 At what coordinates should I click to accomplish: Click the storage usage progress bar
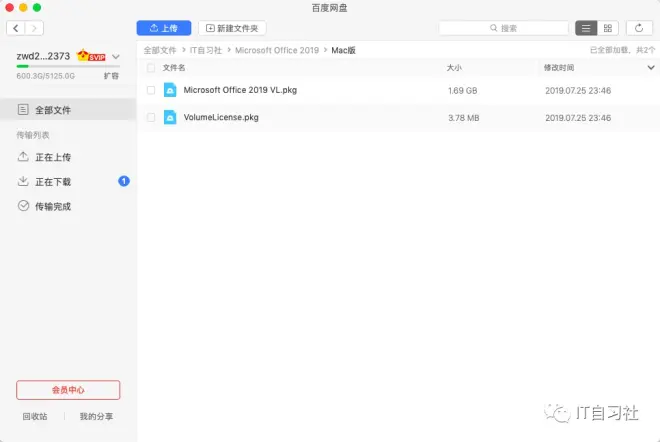67,66
